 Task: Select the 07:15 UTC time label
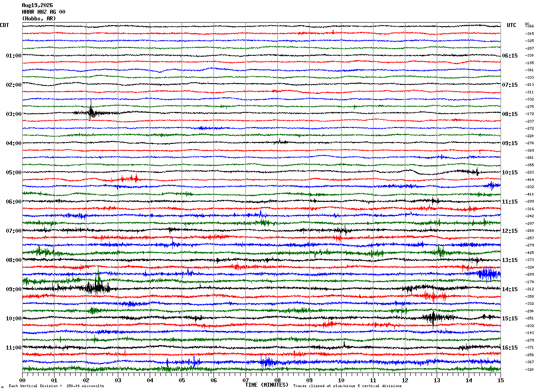click(x=510, y=85)
